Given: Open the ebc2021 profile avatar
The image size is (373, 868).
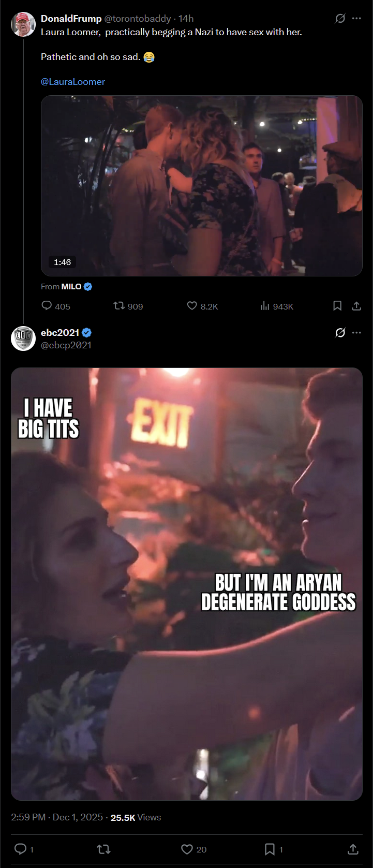Looking at the screenshot, I should click(x=23, y=339).
